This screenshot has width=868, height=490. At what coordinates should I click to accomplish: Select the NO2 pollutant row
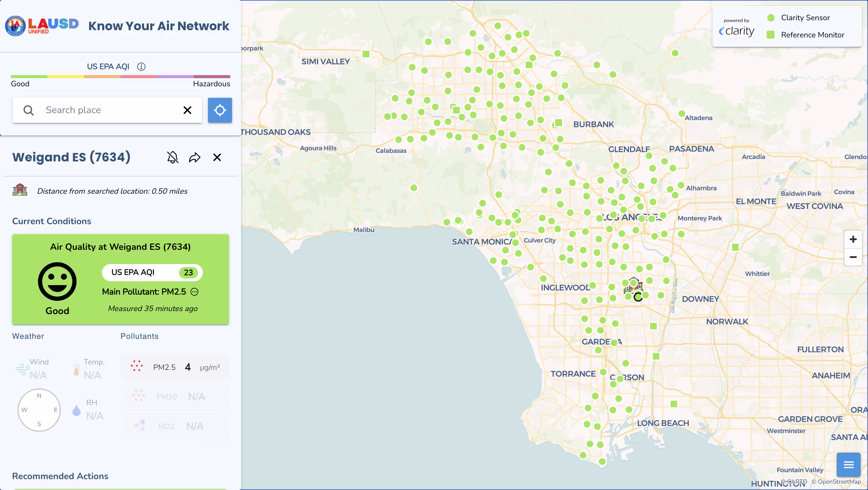click(175, 426)
